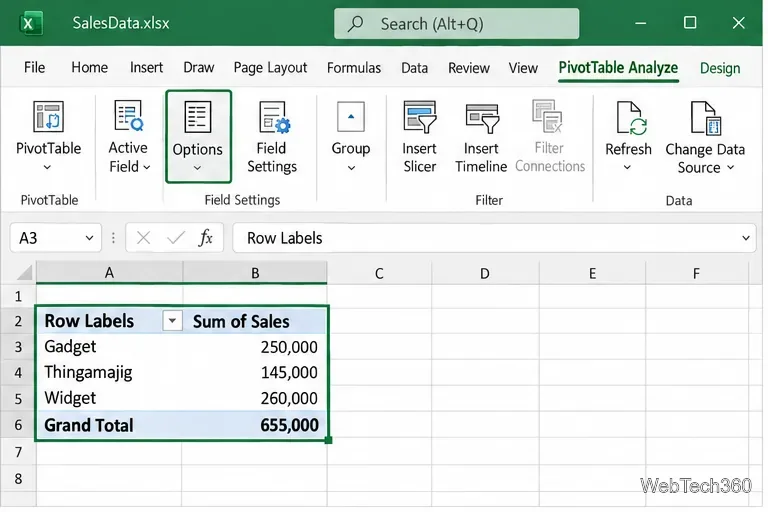
Task: Open the Options ribbon button
Action: coord(198,137)
